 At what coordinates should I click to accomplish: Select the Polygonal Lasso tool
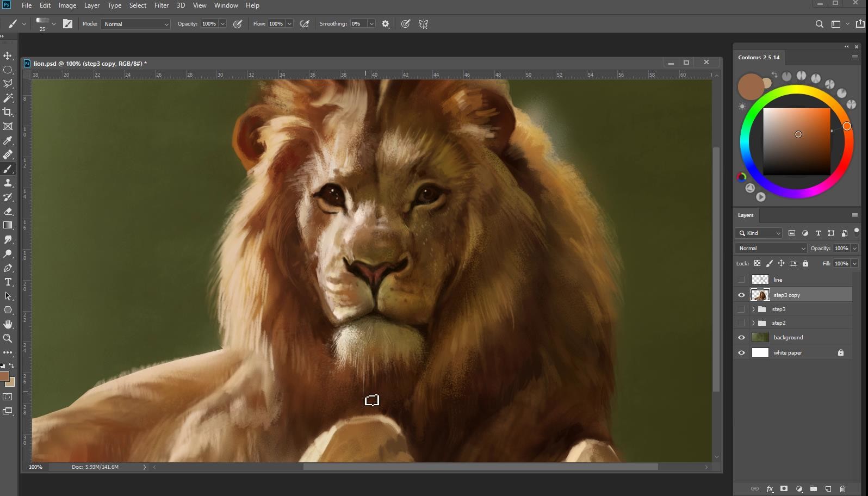[8, 84]
